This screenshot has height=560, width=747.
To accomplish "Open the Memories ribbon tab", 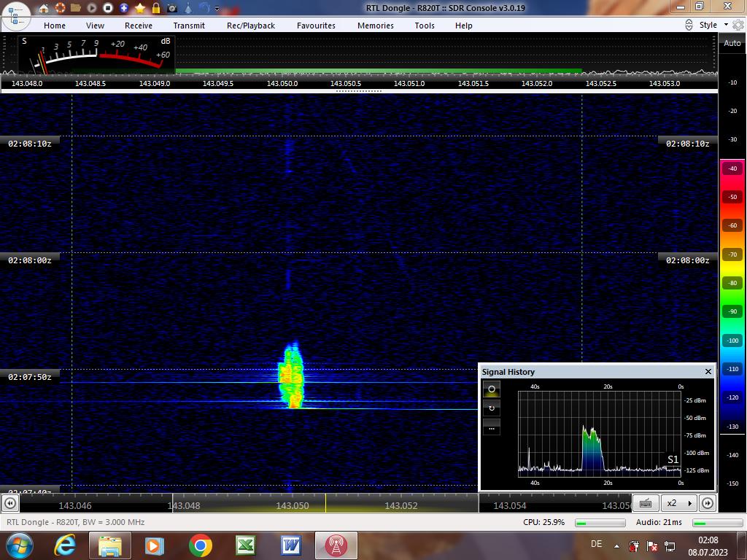I will (x=376, y=26).
